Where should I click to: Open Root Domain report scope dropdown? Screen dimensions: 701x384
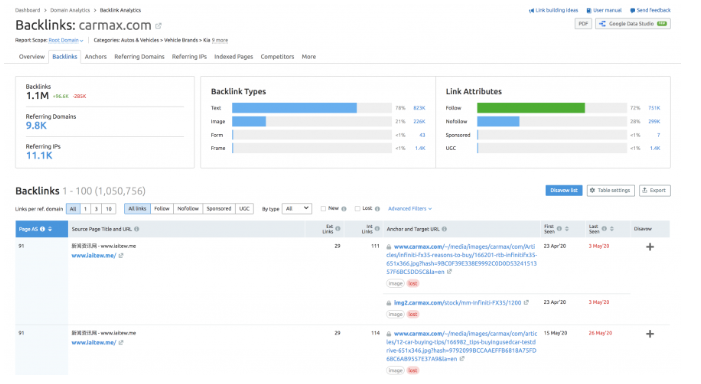(x=66, y=40)
